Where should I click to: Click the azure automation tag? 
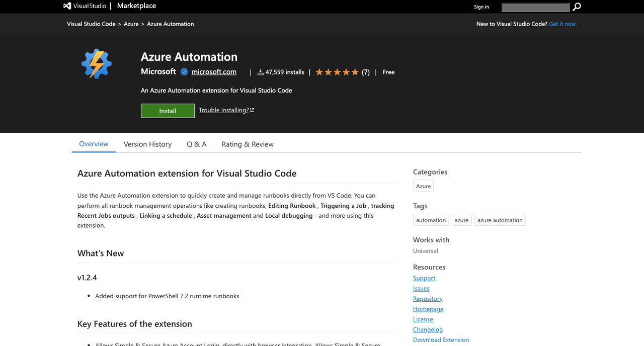click(x=500, y=220)
